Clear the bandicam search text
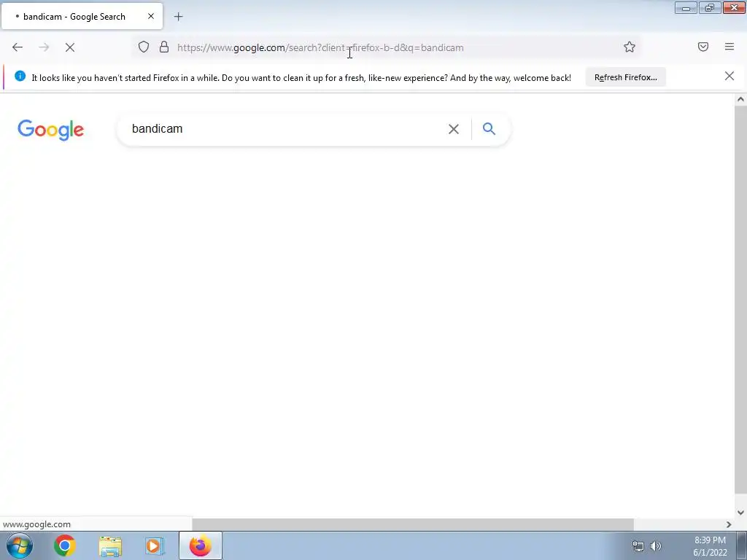Image resolution: width=747 pixels, height=560 pixels. (x=454, y=129)
